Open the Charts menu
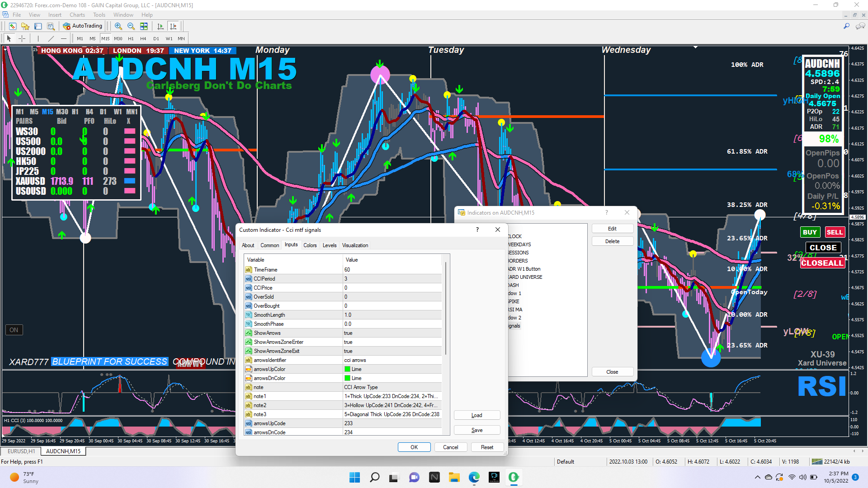The height and width of the screenshot is (488, 868). (x=77, y=15)
